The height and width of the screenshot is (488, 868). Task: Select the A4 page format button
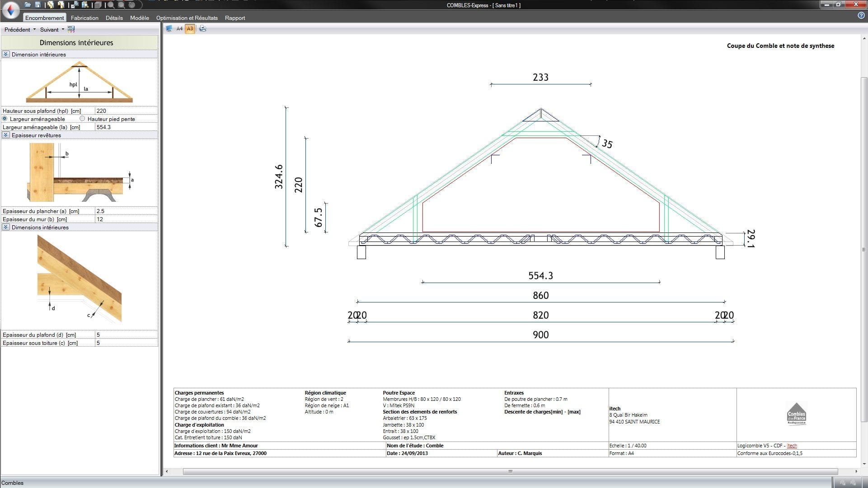point(179,28)
